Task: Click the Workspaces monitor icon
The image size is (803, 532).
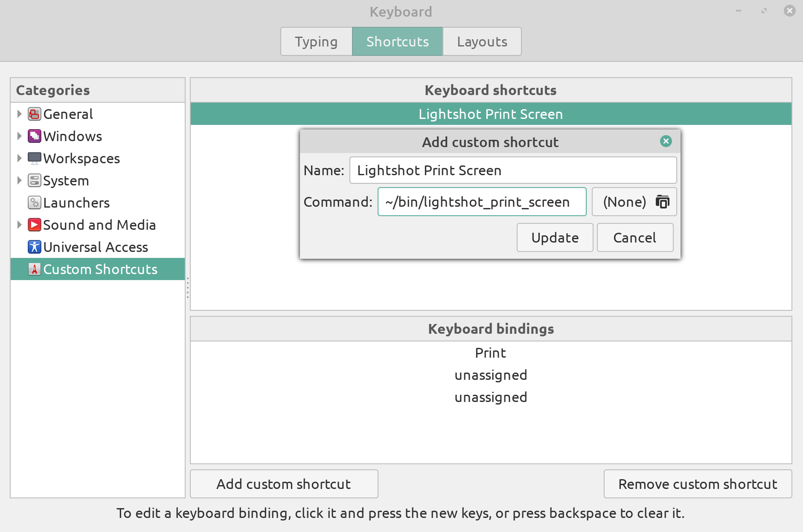Action: (35, 158)
